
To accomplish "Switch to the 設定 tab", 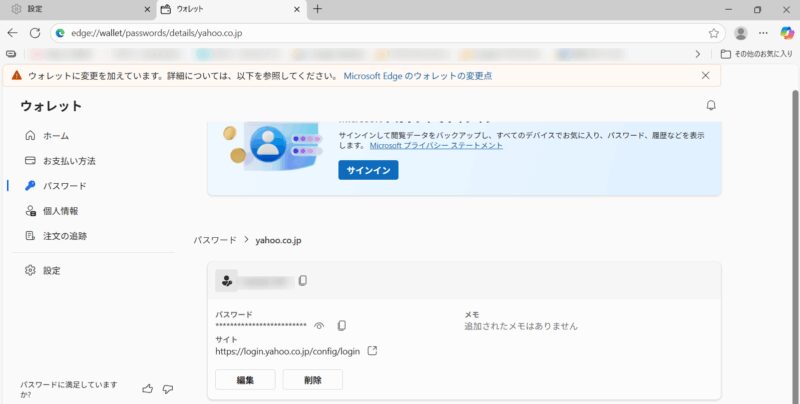I will point(78,9).
